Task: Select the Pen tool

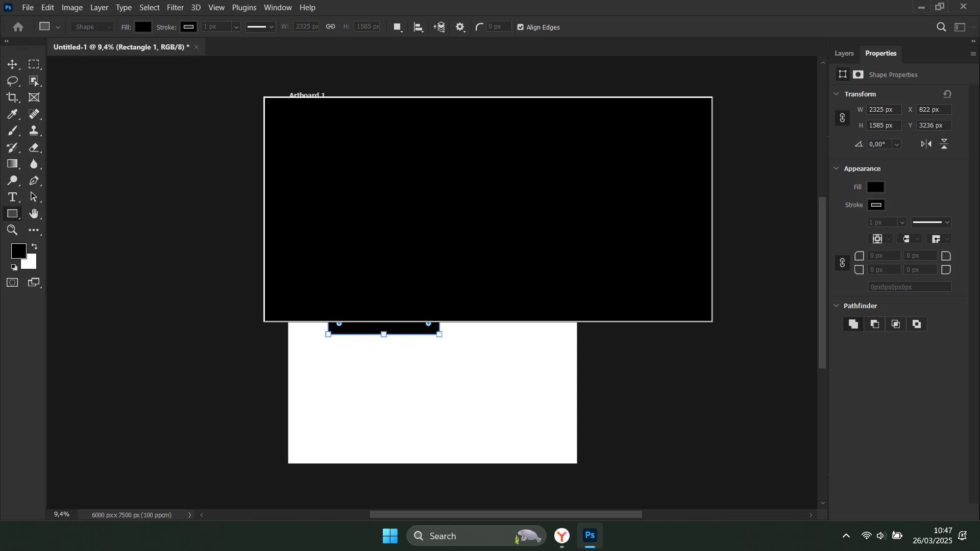Action: pos(34,181)
